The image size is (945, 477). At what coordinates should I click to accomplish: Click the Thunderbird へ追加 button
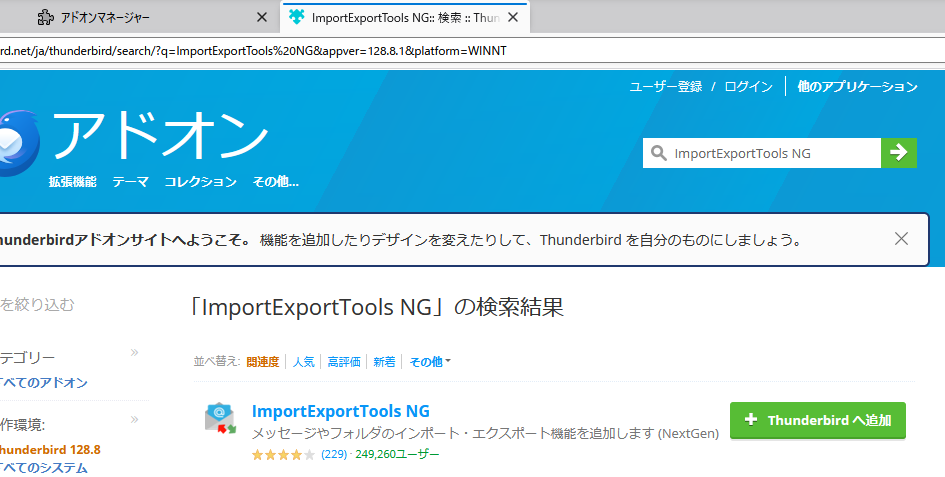(x=818, y=420)
